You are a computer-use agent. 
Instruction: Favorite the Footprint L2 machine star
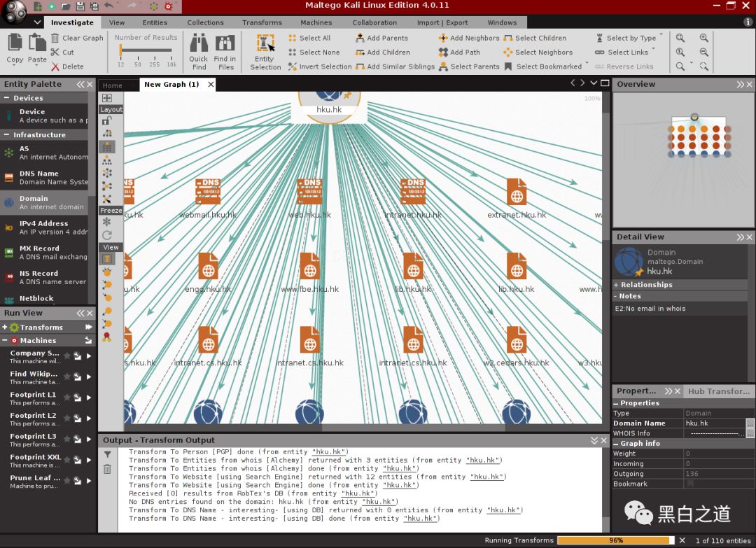(67, 419)
